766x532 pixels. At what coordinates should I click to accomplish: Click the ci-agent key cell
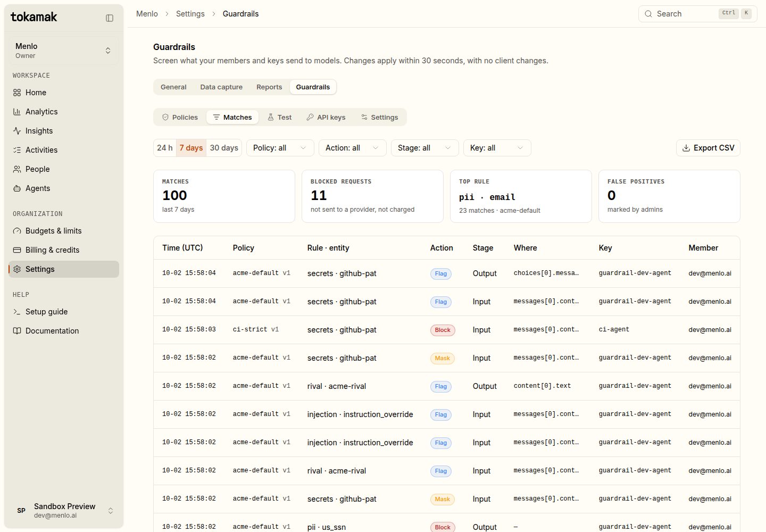(614, 330)
